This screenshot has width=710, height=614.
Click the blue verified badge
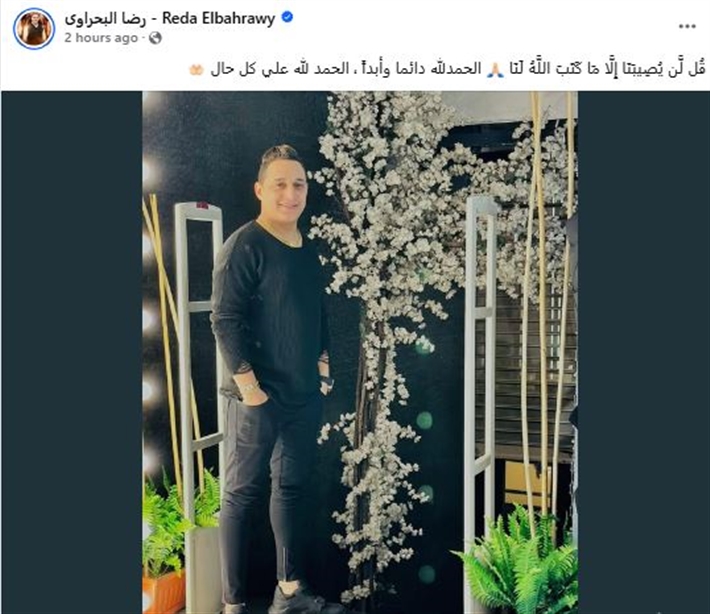[x=287, y=18]
